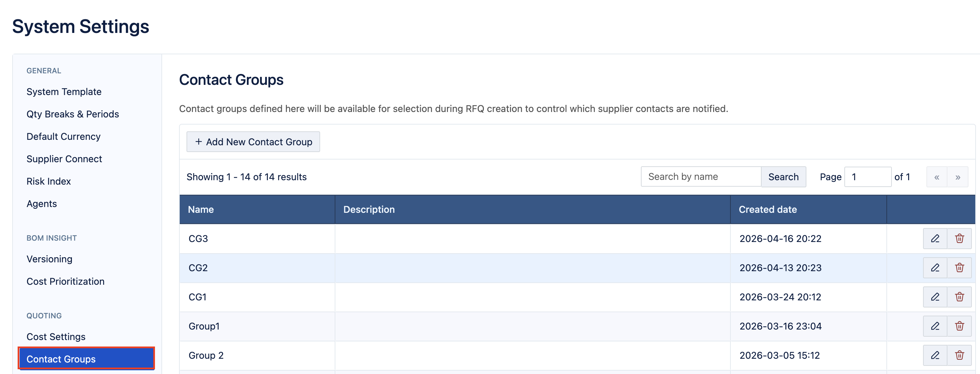Click trash icon for CG2 row
980x374 pixels.
(x=959, y=268)
